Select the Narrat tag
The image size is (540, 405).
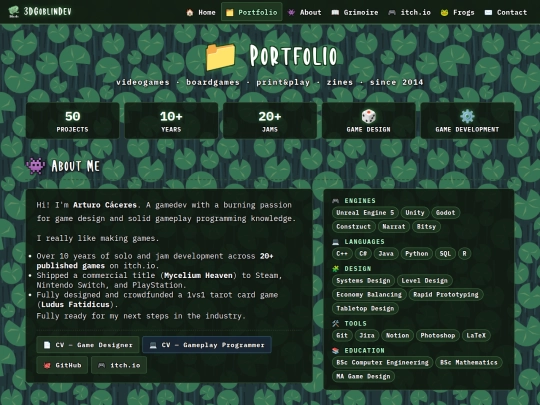[394, 226]
